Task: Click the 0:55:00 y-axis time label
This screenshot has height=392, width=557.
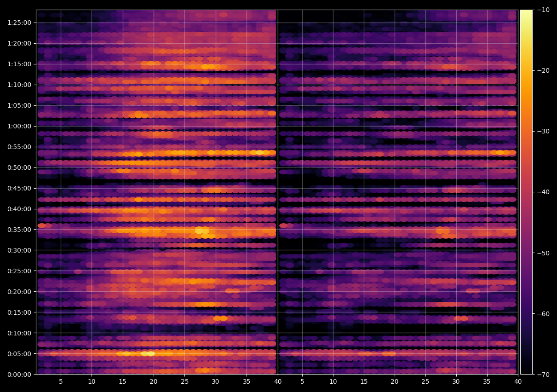Action: 19,147
